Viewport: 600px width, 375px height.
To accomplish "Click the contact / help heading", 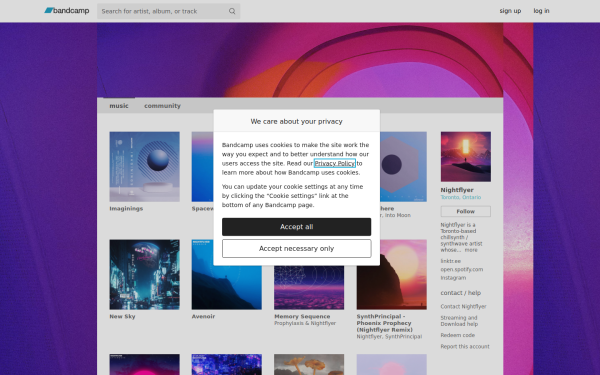I will (461, 293).
